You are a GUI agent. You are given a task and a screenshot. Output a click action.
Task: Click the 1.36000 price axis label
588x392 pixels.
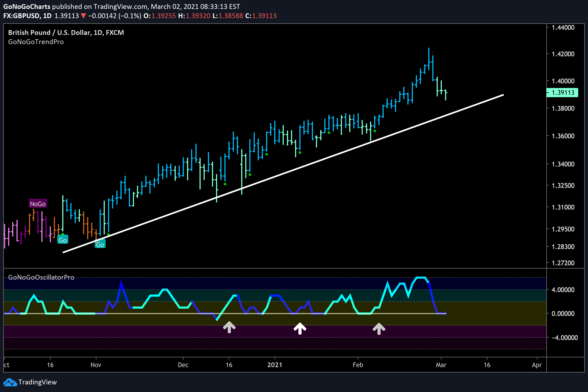tap(563, 136)
